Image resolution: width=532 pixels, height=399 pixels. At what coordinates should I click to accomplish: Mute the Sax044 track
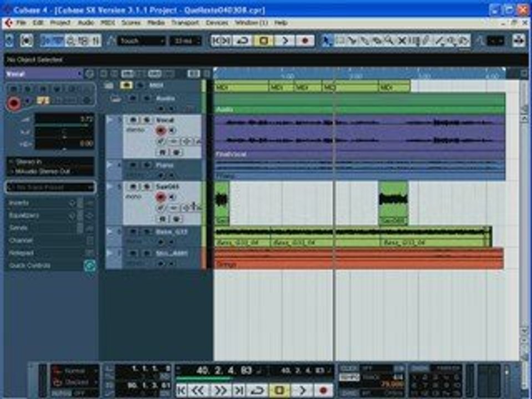(134, 187)
